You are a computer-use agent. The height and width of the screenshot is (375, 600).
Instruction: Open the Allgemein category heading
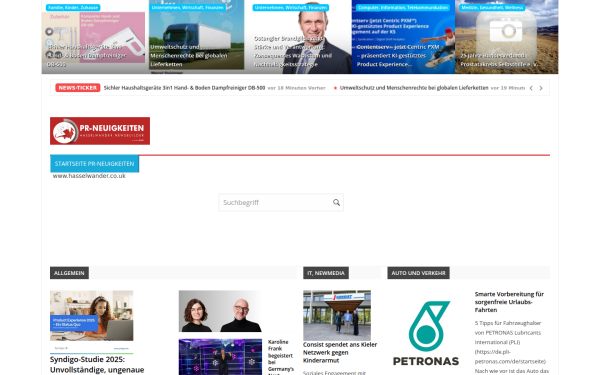tap(69, 273)
